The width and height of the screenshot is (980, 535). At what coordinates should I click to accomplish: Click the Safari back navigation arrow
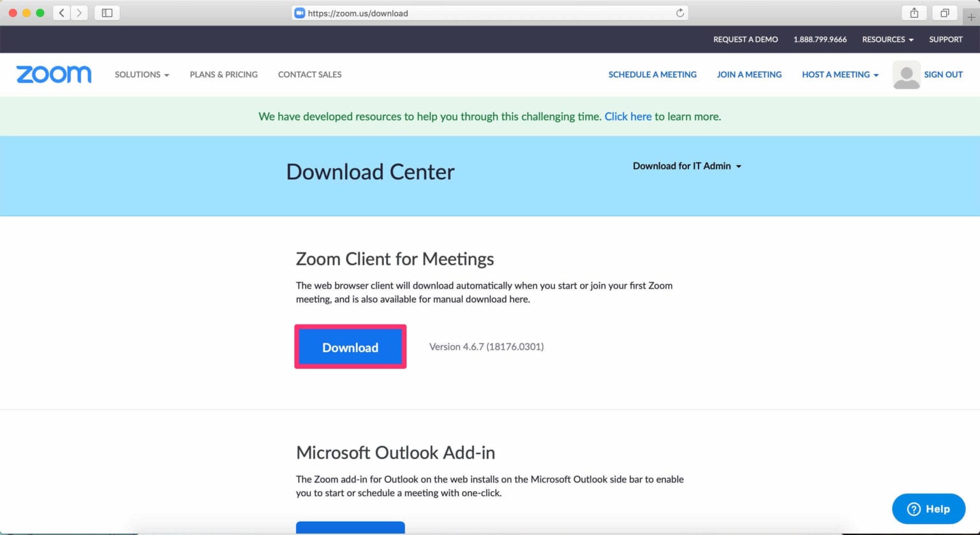[62, 13]
